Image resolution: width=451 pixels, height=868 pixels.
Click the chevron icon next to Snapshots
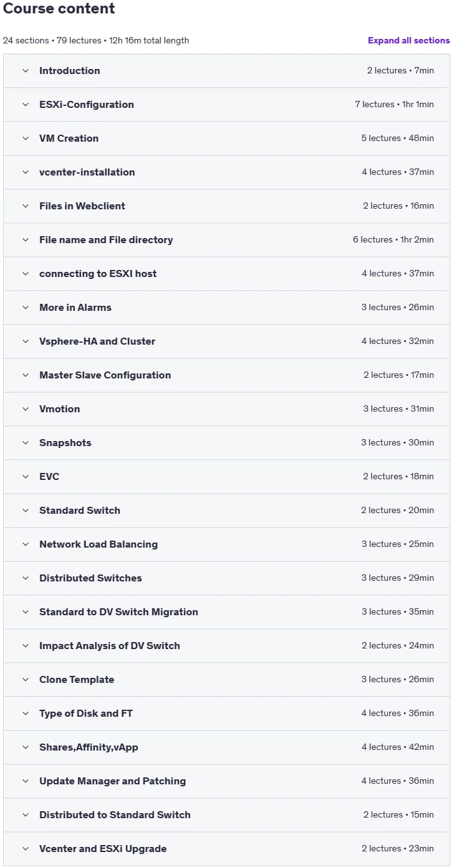[26, 443]
